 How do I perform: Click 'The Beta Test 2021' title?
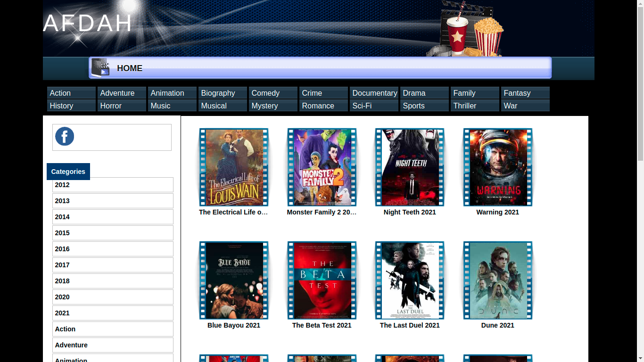322,325
